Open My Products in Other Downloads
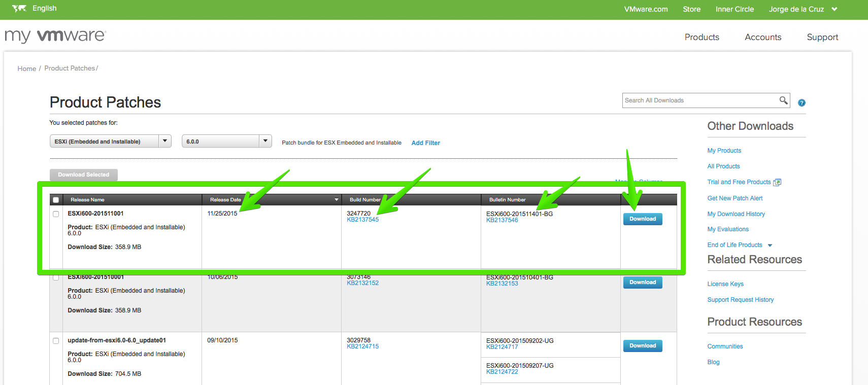 coord(724,151)
